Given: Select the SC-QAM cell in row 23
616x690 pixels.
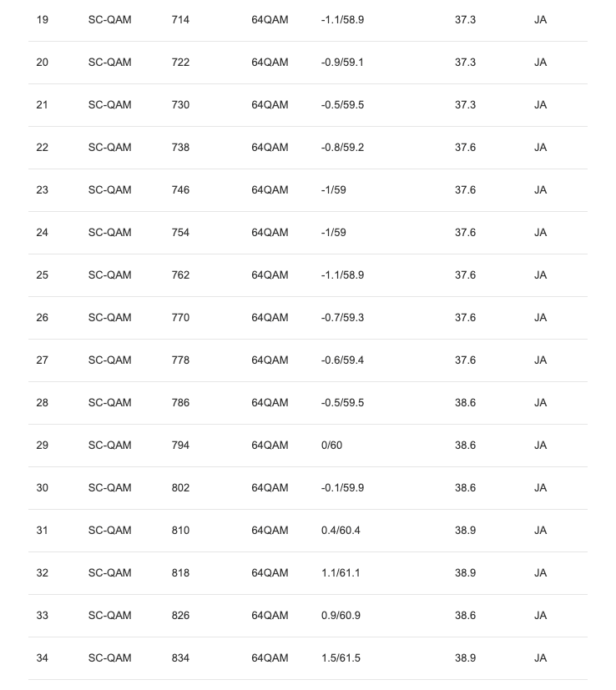Looking at the screenshot, I should pyautogui.click(x=109, y=190).
